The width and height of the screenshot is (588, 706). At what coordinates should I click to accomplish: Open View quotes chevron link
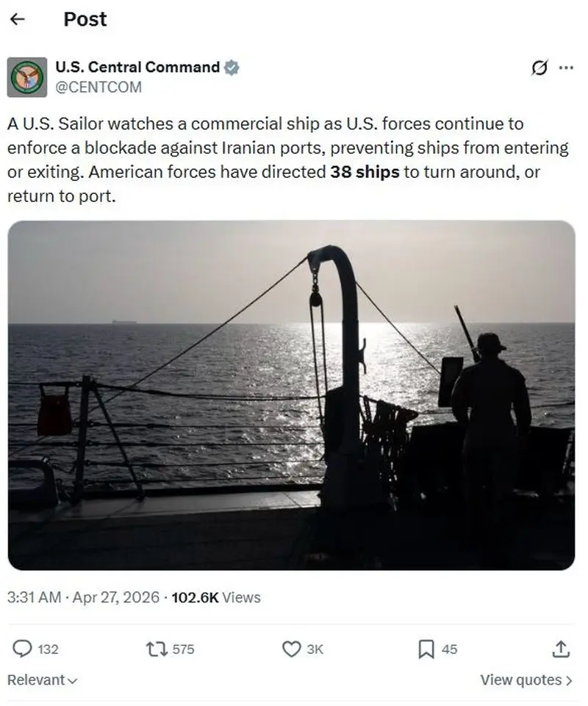pos(526,680)
